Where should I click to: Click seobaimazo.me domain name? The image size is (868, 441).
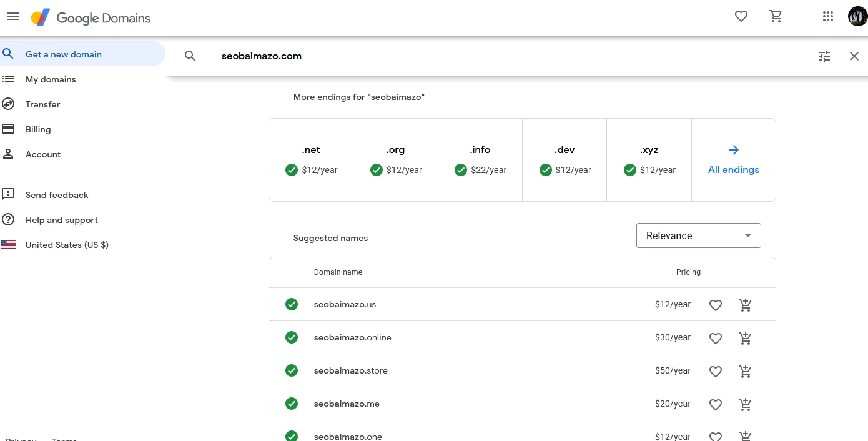coord(347,404)
